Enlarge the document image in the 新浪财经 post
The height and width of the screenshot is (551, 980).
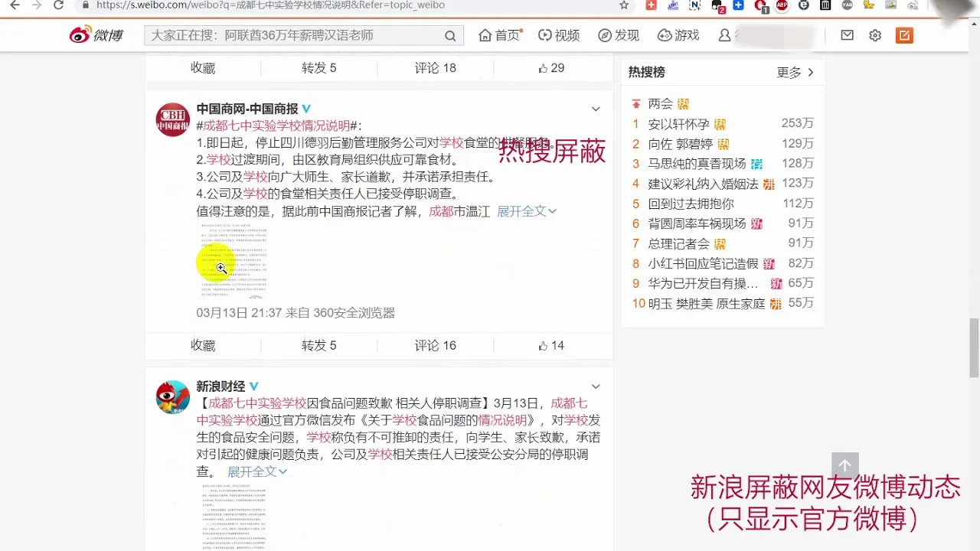(x=233, y=517)
